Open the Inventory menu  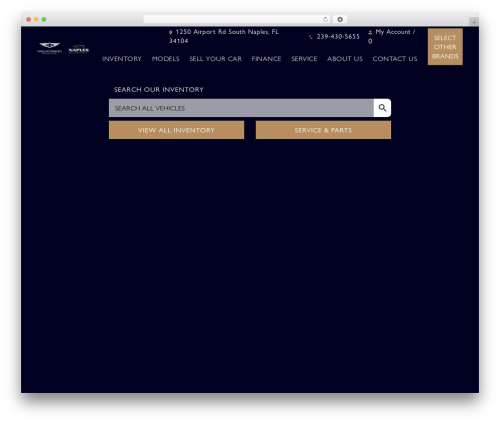pyautogui.click(x=122, y=59)
